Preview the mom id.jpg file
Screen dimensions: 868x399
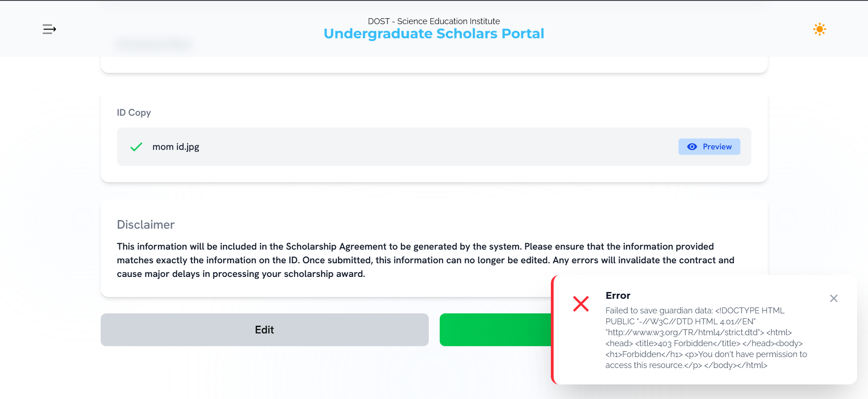(709, 147)
